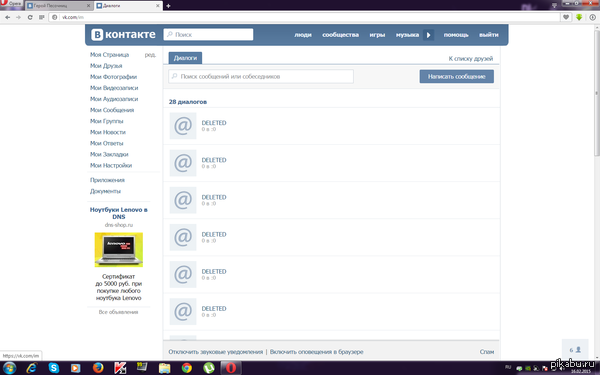The image size is (600, 375).
Task: Launch Firefox from the taskbar
Action: click(x=98, y=368)
